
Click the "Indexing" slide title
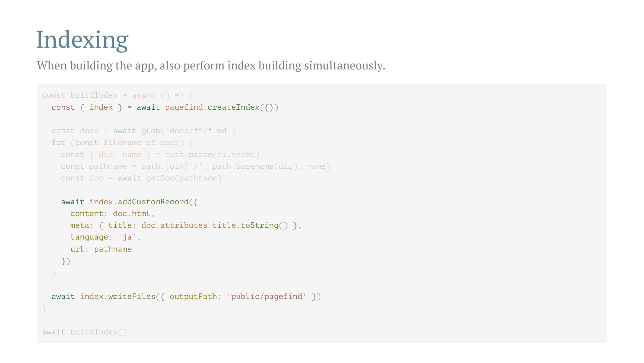[x=82, y=40]
